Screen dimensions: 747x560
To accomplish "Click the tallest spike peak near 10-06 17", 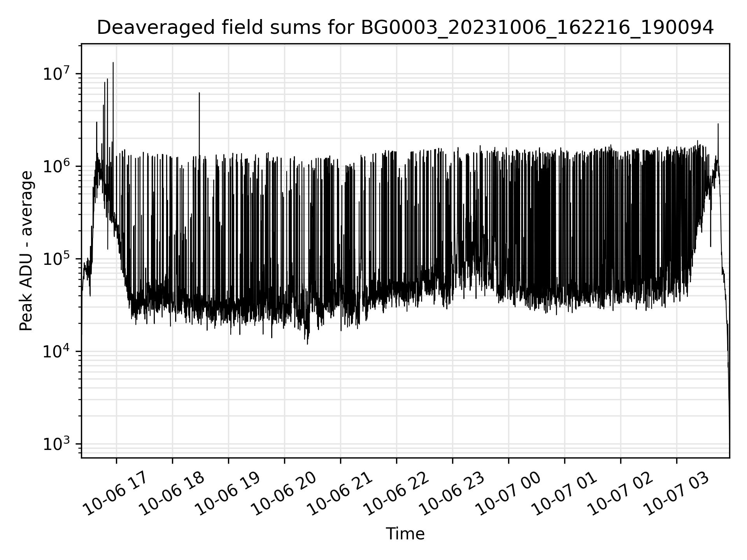I will pos(113,63).
